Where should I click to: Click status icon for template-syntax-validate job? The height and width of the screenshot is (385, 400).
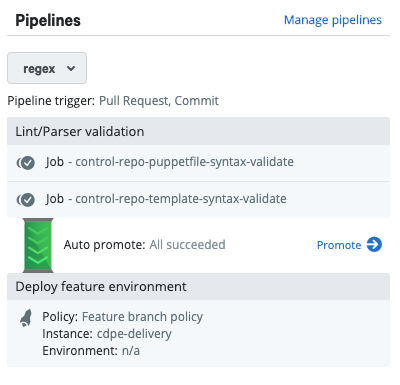pos(26,200)
